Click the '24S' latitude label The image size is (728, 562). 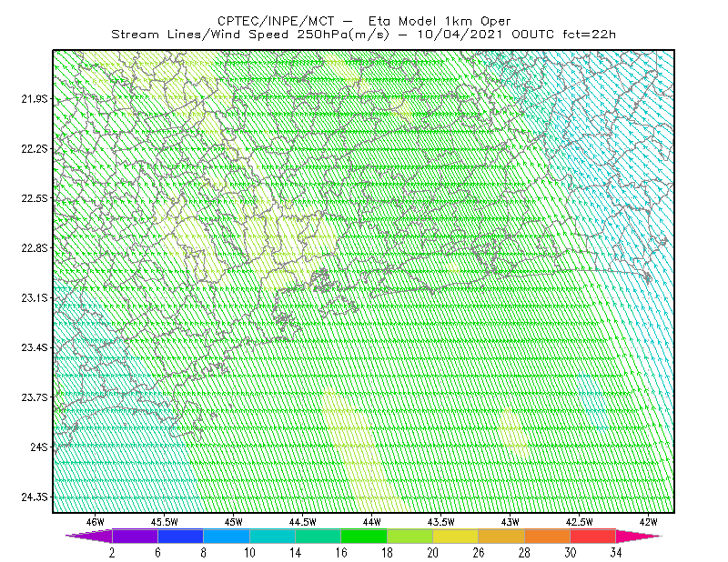39,447
